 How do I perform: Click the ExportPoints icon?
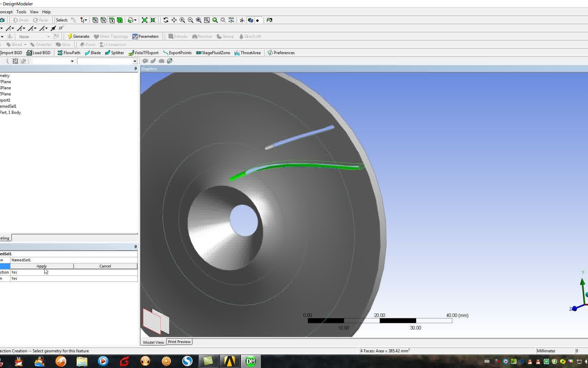pos(178,52)
